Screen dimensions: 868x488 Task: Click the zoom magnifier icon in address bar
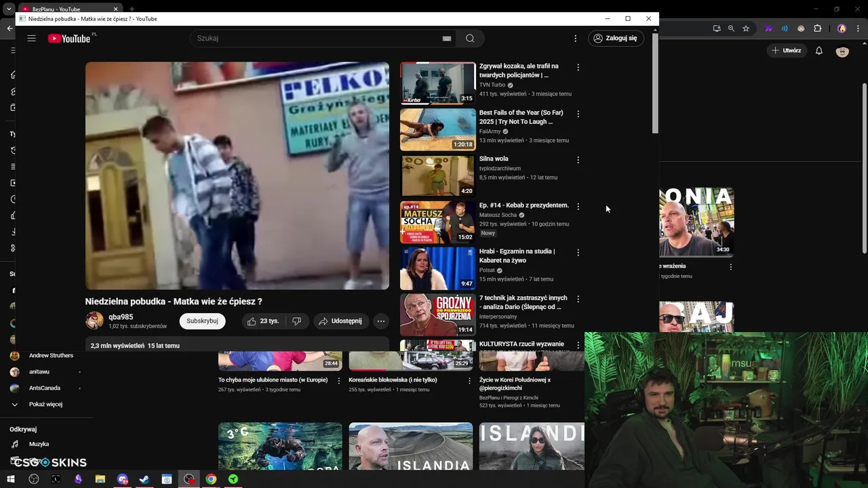click(x=731, y=28)
